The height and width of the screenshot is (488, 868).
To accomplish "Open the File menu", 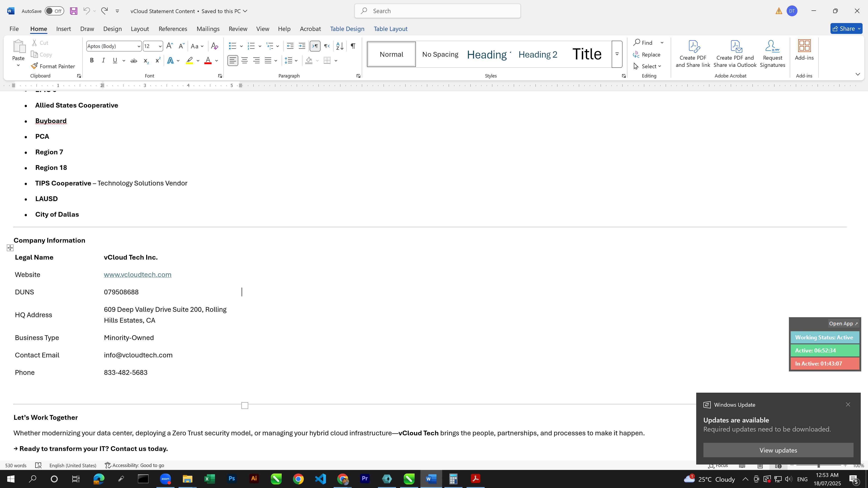I will (14, 29).
